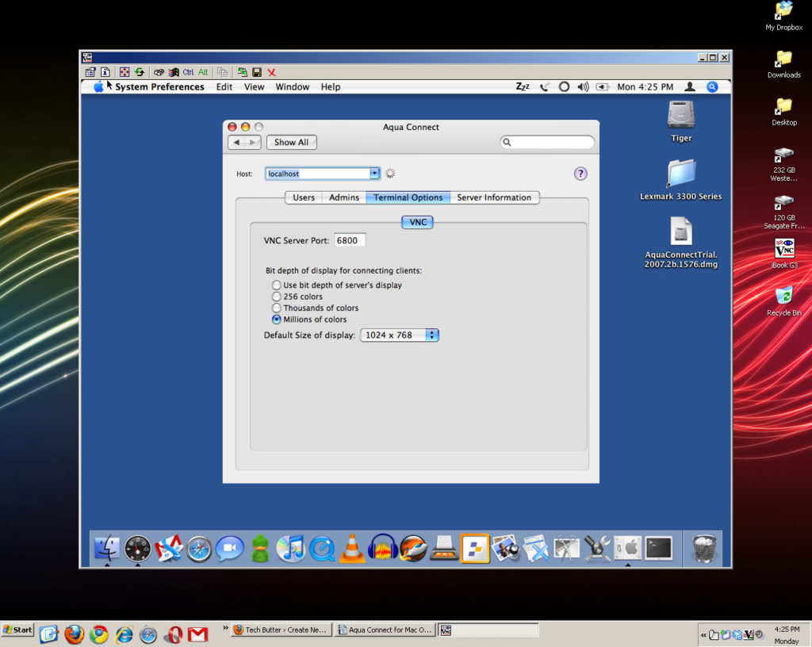Launch Firefox from Windows quick launch

(x=74, y=634)
